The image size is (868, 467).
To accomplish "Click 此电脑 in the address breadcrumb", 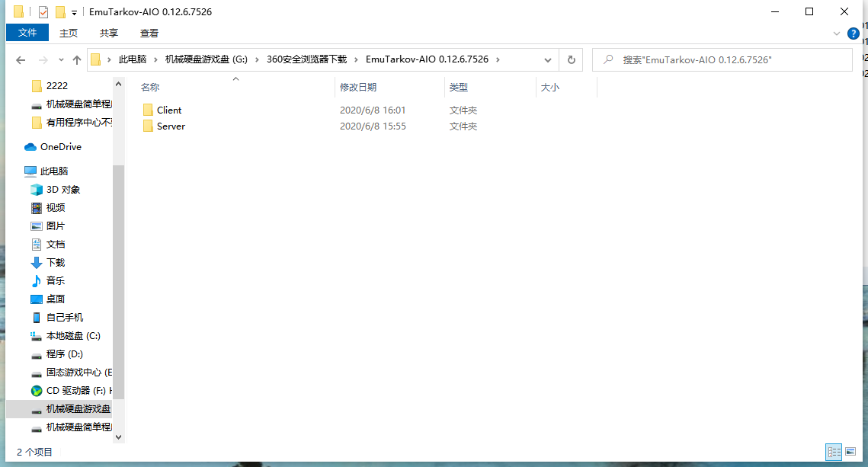I will click(x=133, y=59).
